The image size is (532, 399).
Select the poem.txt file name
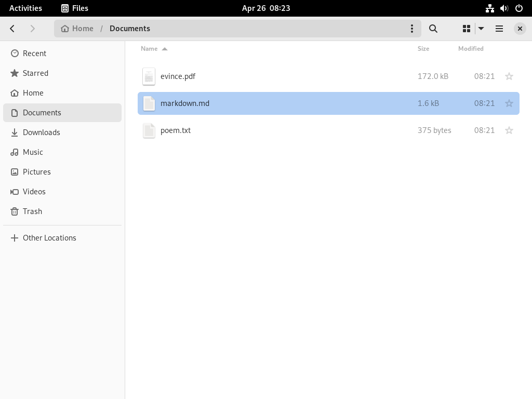point(176,130)
